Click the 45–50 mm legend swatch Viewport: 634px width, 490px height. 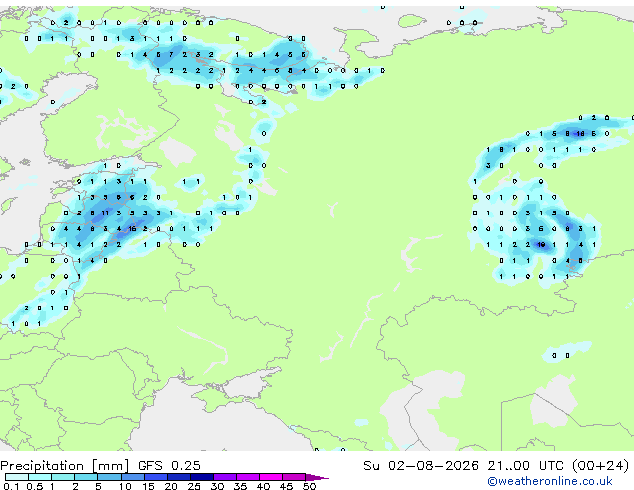point(294,477)
